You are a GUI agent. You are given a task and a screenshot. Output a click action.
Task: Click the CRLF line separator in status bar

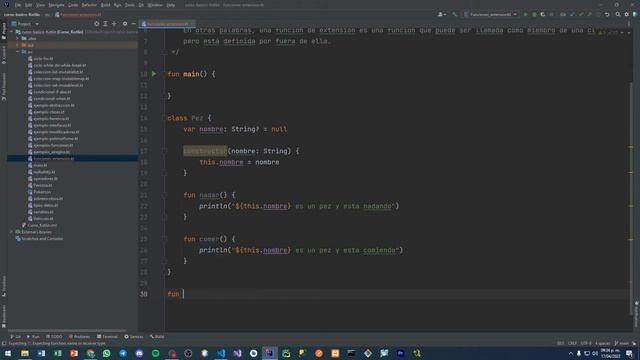click(x=572, y=343)
